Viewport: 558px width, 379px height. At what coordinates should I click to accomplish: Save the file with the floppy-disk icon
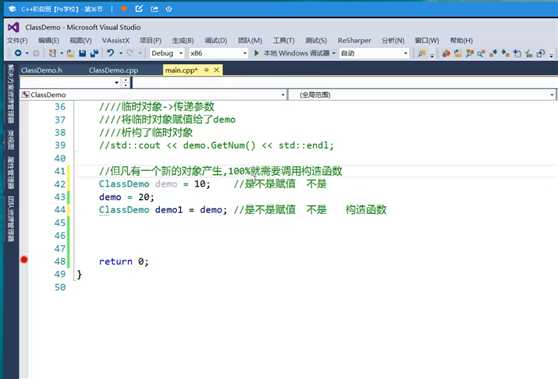82,53
